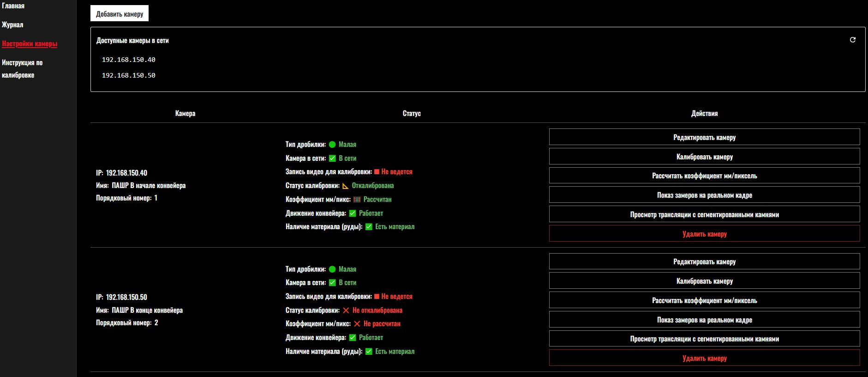
Task: Click Калибровать камеру for the second camera
Action: (x=704, y=281)
